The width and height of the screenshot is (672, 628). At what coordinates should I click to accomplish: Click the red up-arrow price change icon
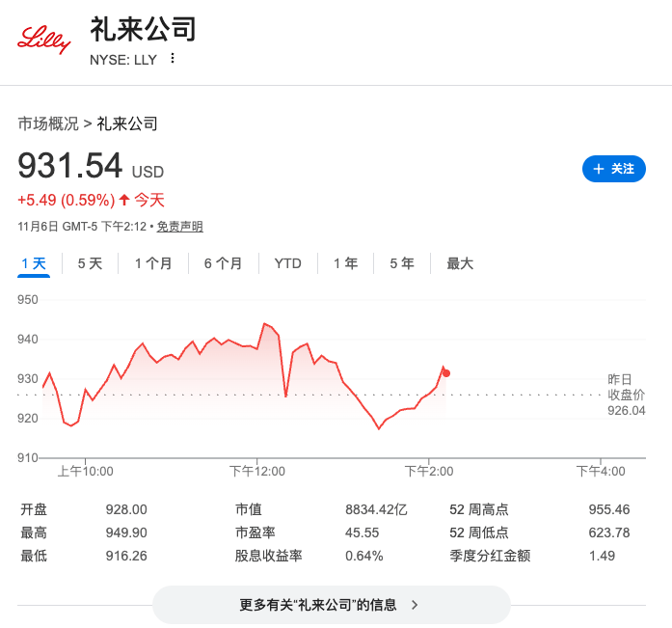(x=123, y=201)
